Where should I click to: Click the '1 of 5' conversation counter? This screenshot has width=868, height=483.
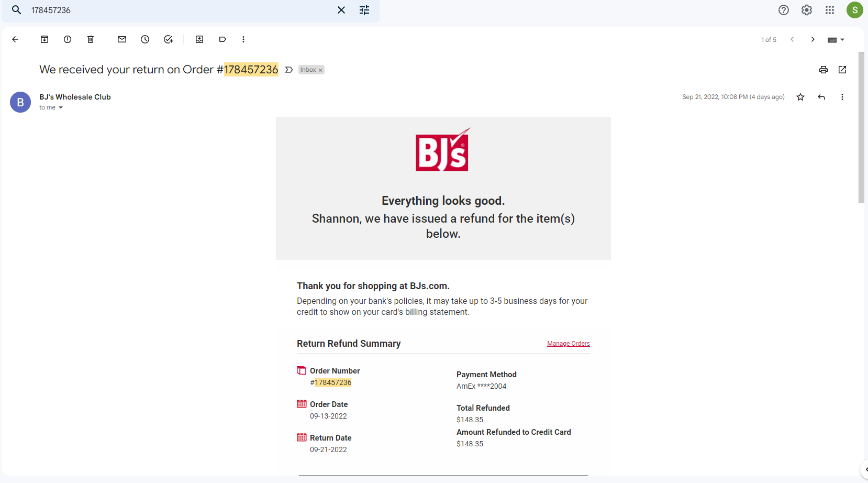(769, 40)
